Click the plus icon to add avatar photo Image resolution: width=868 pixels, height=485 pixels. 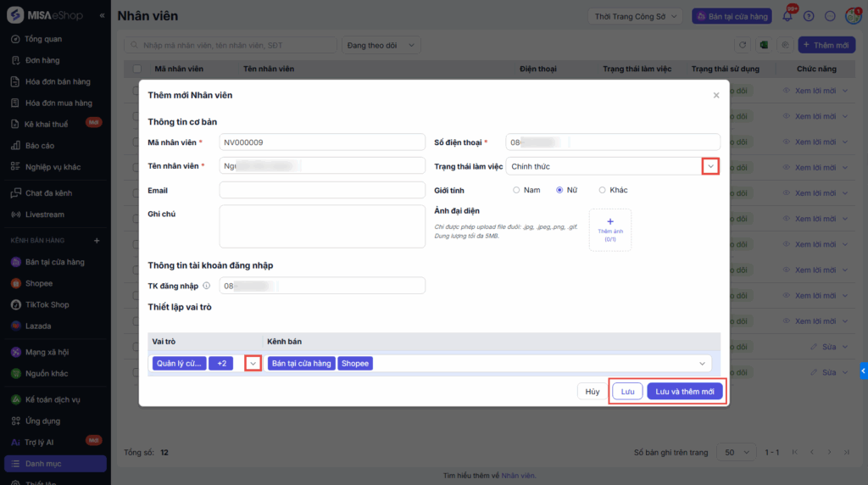click(610, 222)
